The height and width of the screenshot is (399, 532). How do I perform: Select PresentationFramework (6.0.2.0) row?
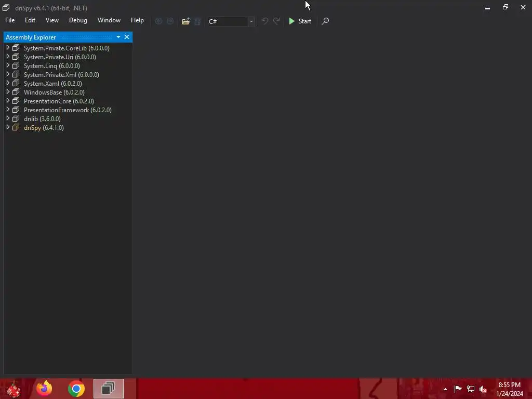68,110
